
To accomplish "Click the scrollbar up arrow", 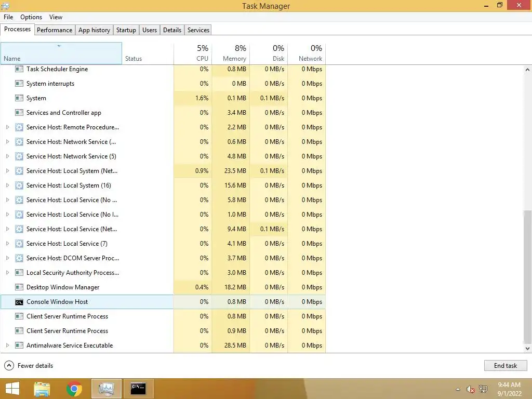I will pyautogui.click(x=527, y=70).
